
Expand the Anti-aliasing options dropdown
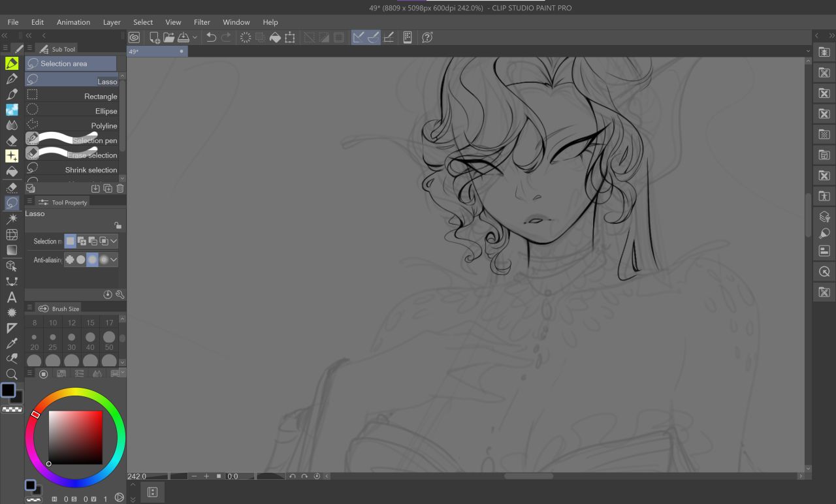coord(114,260)
